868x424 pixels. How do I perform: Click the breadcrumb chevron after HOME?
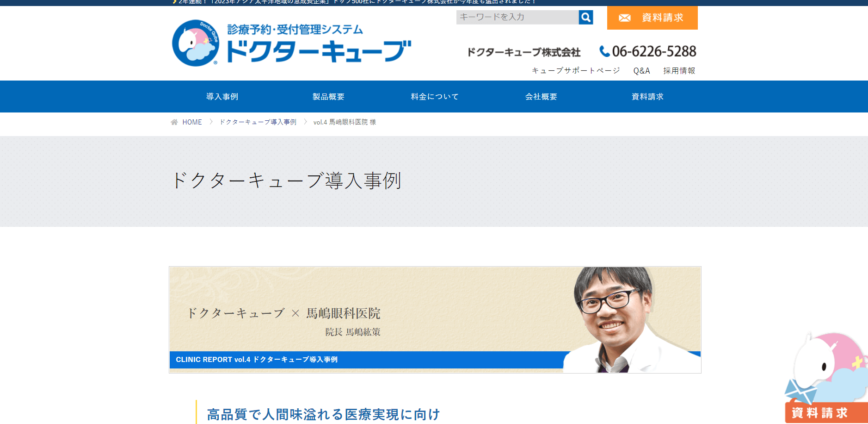(x=211, y=122)
